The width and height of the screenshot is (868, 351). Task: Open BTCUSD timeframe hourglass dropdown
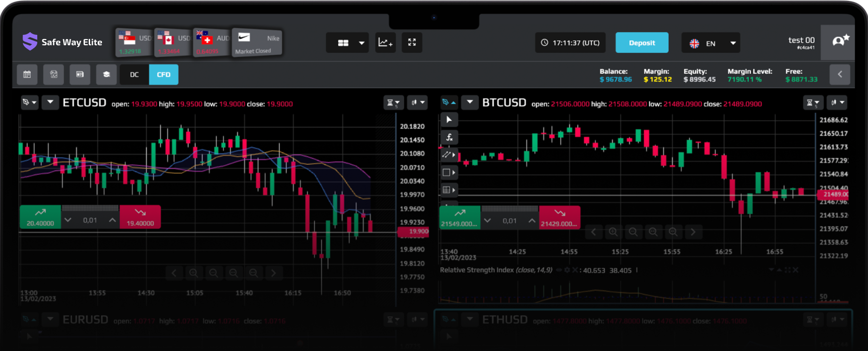[x=813, y=102]
